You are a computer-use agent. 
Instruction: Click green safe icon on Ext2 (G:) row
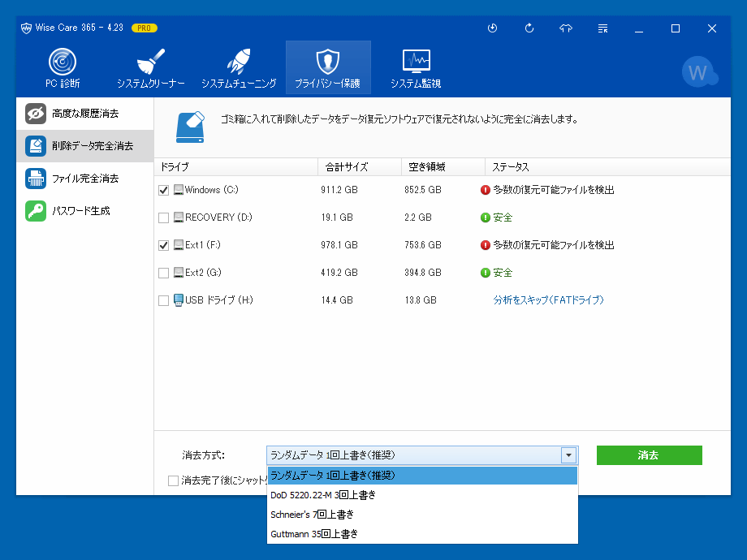pos(486,273)
